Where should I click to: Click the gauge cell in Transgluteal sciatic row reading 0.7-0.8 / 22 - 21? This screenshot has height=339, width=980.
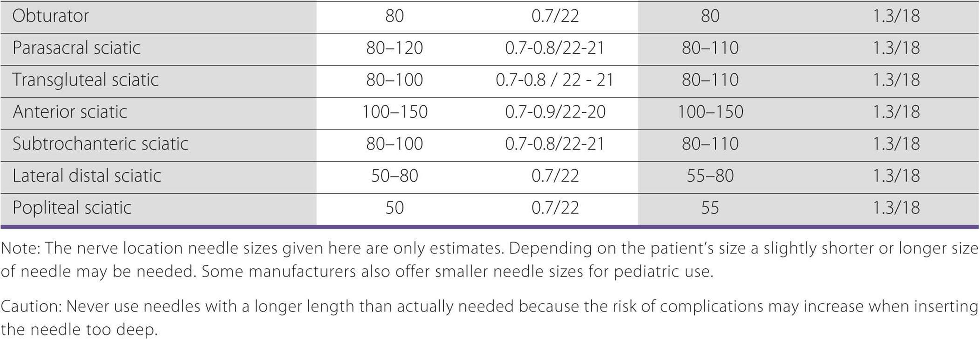(555, 80)
